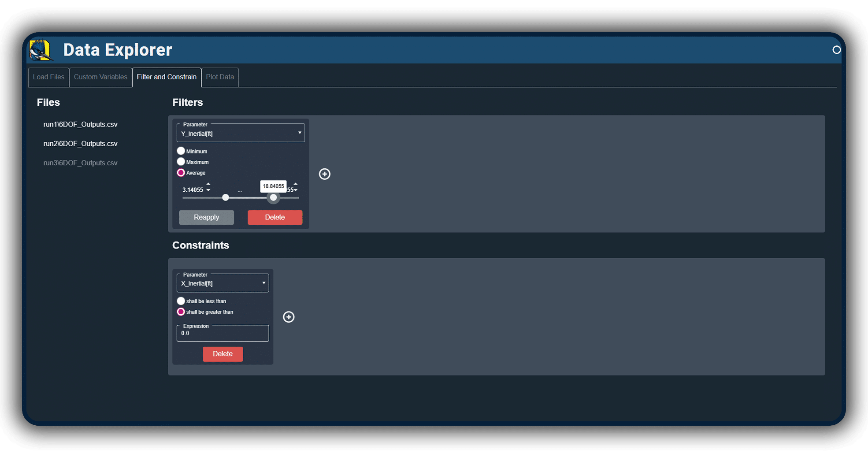
Task: Increment the filter upper bound value
Action: click(296, 184)
